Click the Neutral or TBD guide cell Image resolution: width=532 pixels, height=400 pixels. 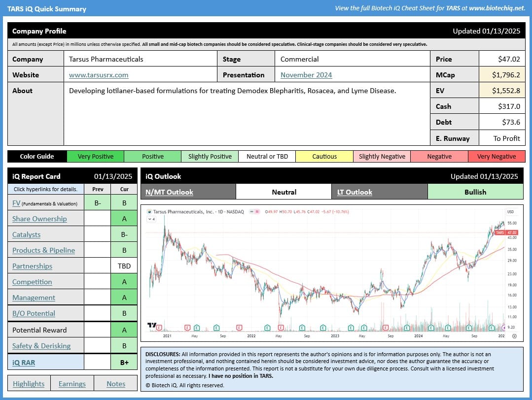[x=267, y=156]
